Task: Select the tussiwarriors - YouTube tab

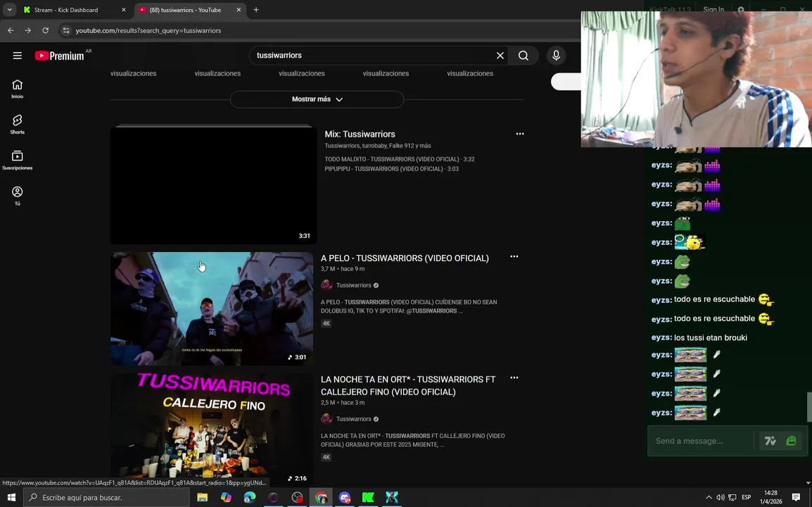Action: pos(189,10)
